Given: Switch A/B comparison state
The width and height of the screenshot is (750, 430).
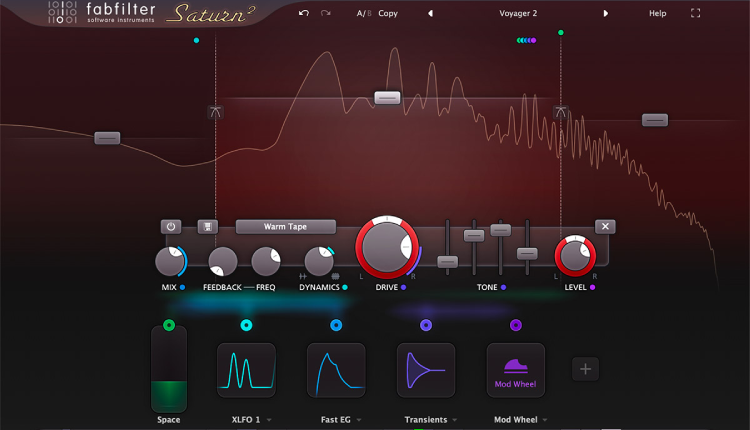Looking at the screenshot, I should click(362, 14).
